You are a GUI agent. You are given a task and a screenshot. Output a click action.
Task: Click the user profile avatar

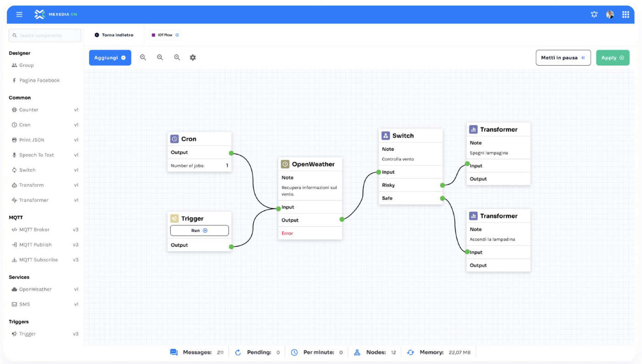(x=610, y=15)
